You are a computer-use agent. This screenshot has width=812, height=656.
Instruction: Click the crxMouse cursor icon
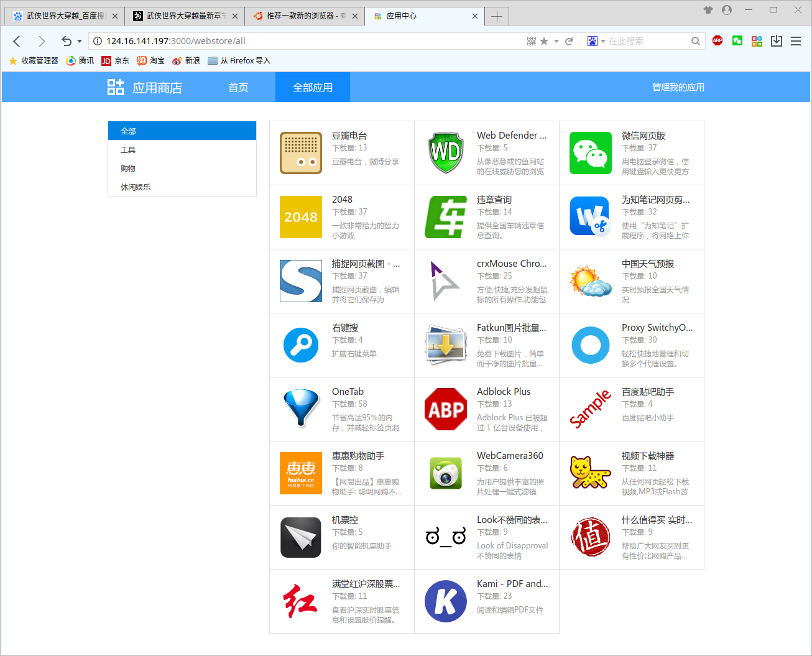pos(446,281)
